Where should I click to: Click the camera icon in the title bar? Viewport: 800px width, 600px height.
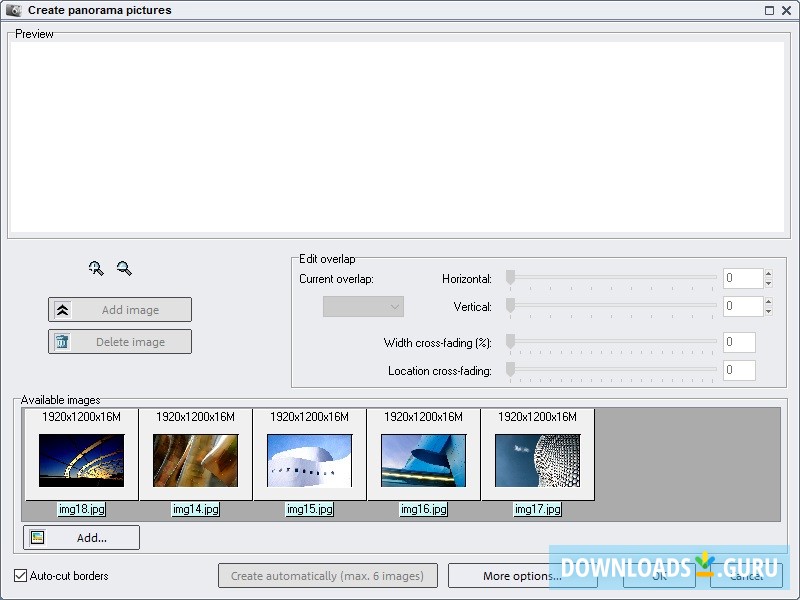(14, 10)
